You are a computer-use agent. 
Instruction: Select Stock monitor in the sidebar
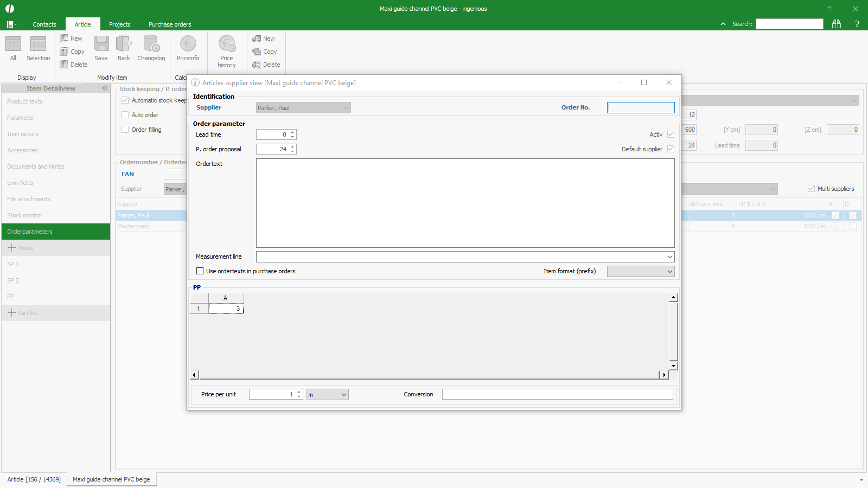(25, 215)
